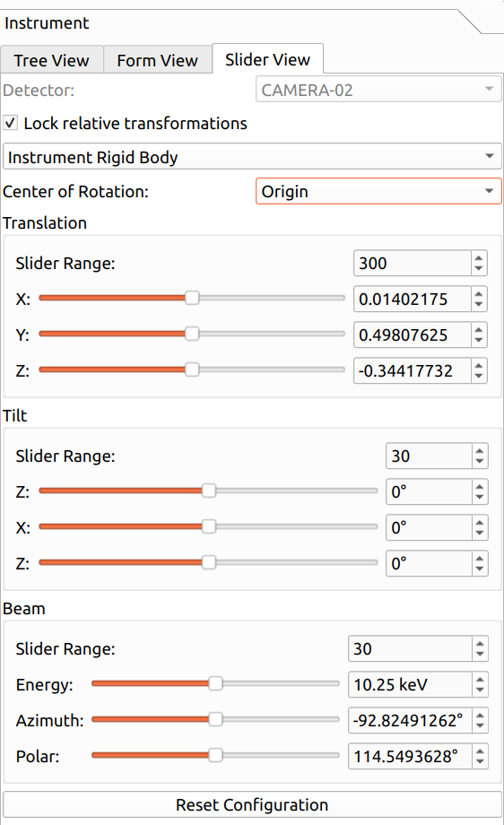Viewport: 504px width, 825px height.
Task: Increment Translation Y value with up arrow
Action: point(478,329)
